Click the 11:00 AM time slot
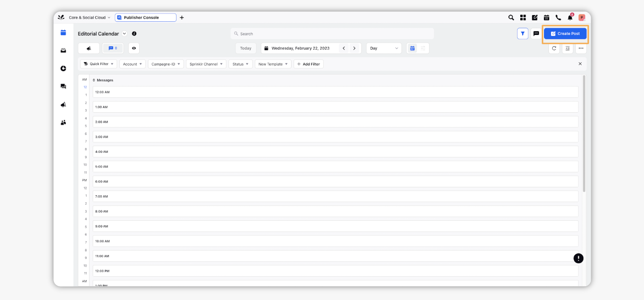This screenshot has height=300, width=644. pyautogui.click(x=335, y=256)
